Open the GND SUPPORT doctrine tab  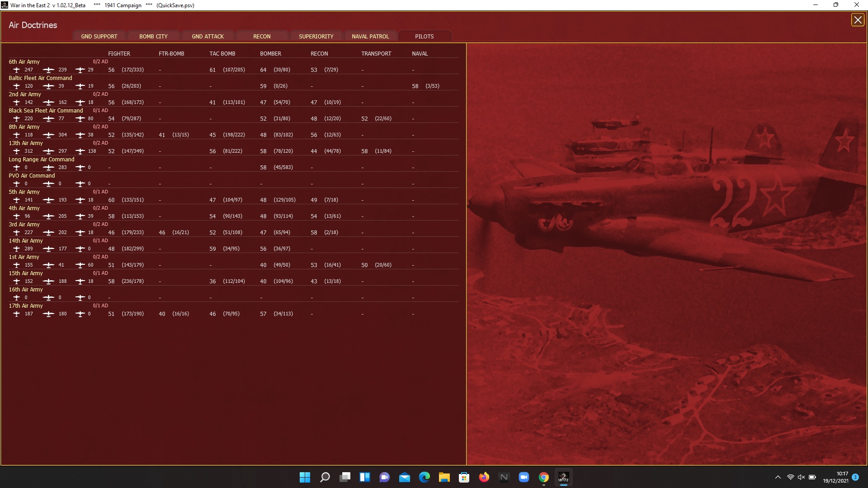click(x=99, y=37)
